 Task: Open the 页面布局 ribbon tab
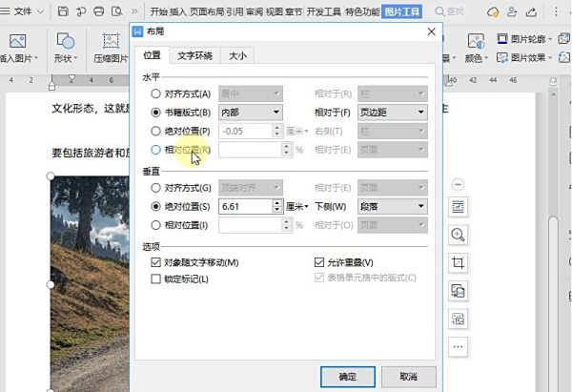[207, 11]
